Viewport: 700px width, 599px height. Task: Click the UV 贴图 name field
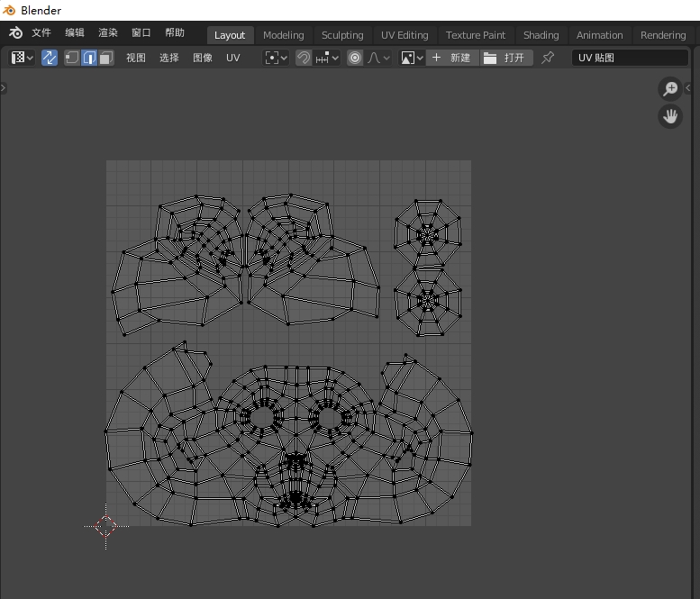click(630, 58)
